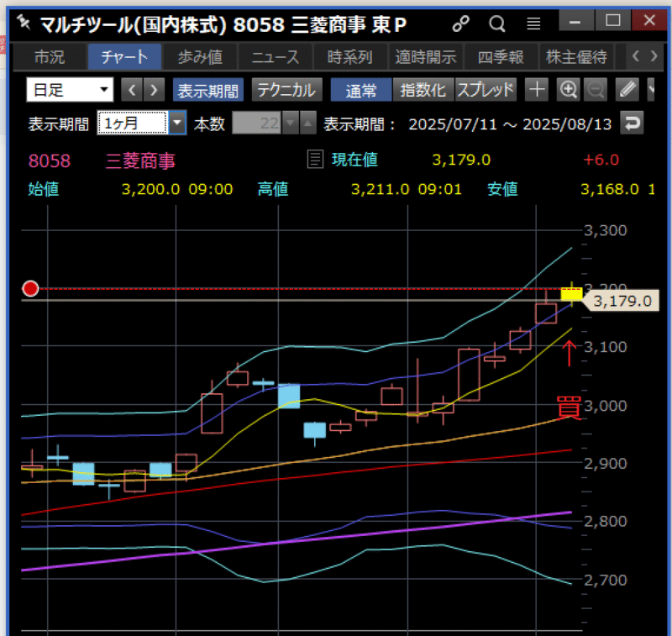Screen dimensions: 672x636
Task: Zoom out of the chart
Action: tap(596, 90)
